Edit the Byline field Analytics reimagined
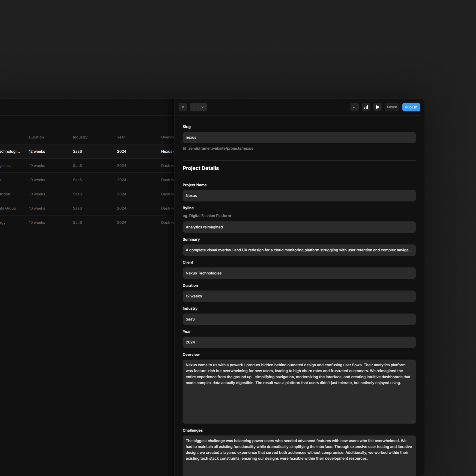The height and width of the screenshot is (476, 476). tap(299, 227)
